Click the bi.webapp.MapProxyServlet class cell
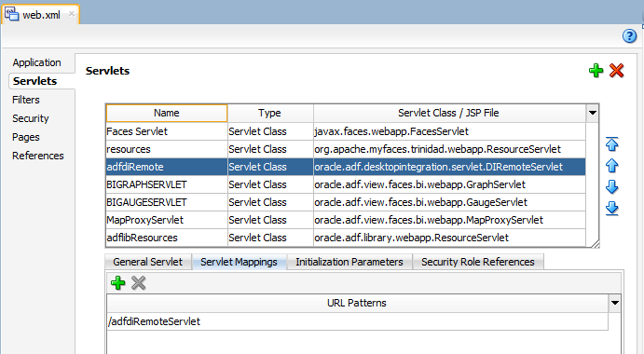 (x=449, y=220)
